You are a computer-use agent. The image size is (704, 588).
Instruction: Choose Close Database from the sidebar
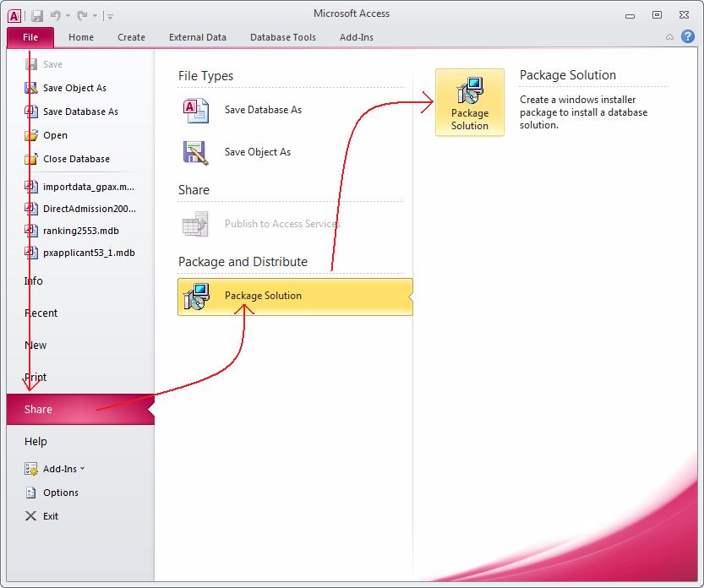click(x=76, y=159)
